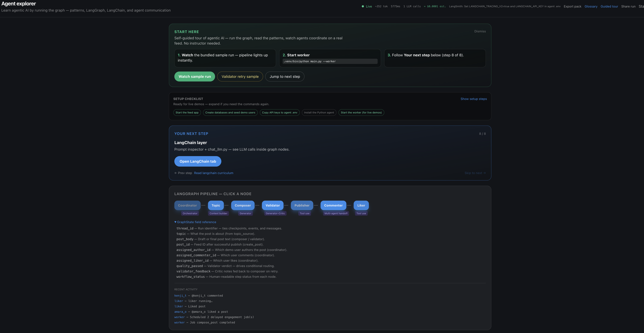Click 'Liked post' activity row

coord(190,306)
